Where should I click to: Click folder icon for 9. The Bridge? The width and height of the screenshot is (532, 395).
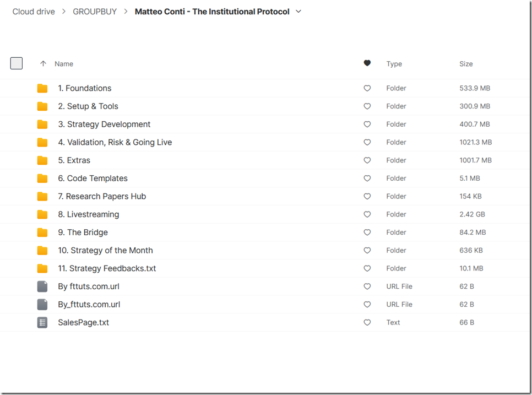click(x=42, y=232)
